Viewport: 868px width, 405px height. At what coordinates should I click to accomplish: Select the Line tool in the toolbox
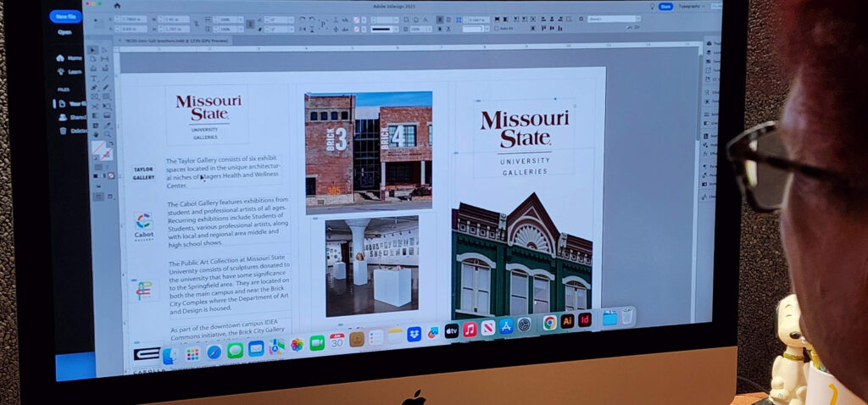[x=105, y=79]
